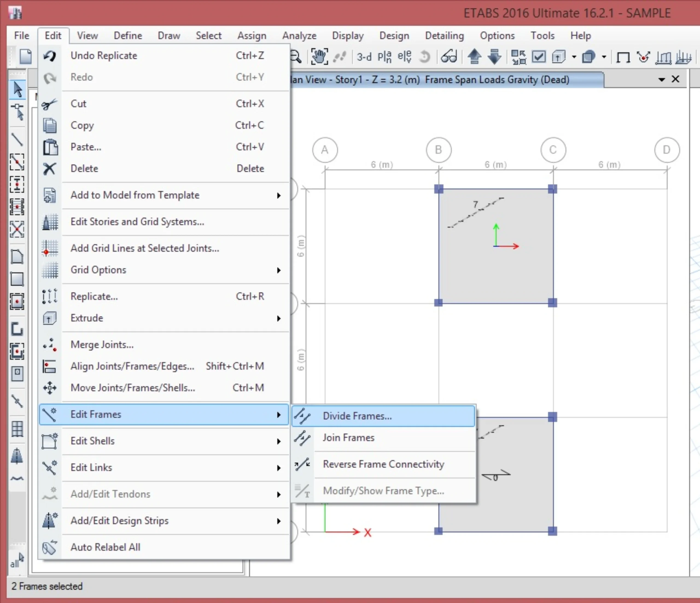Switch to 3-d view toolbar button
This screenshot has width=700, height=603.
pyautogui.click(x=364, y=57)
